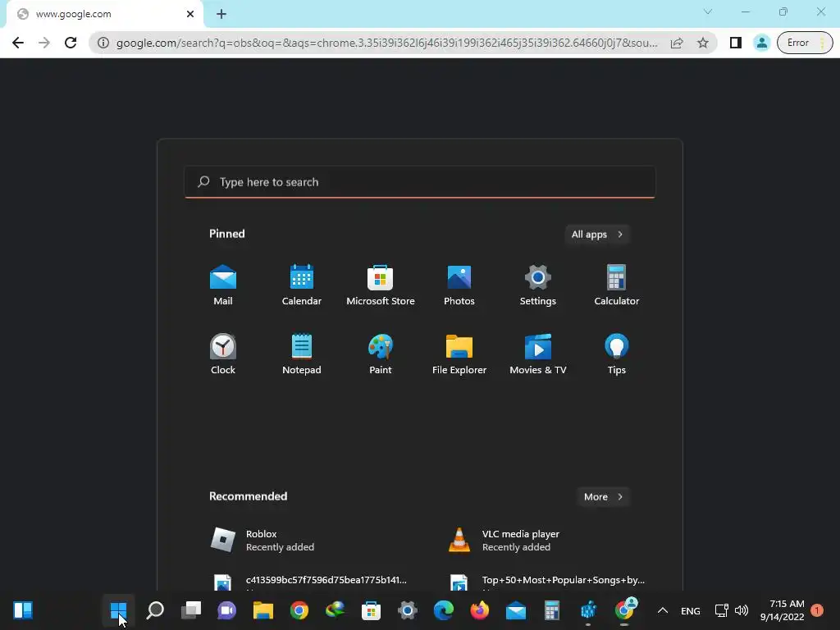Open the Clock app
This screenshot has width=840, height=630.
(223, 354)
